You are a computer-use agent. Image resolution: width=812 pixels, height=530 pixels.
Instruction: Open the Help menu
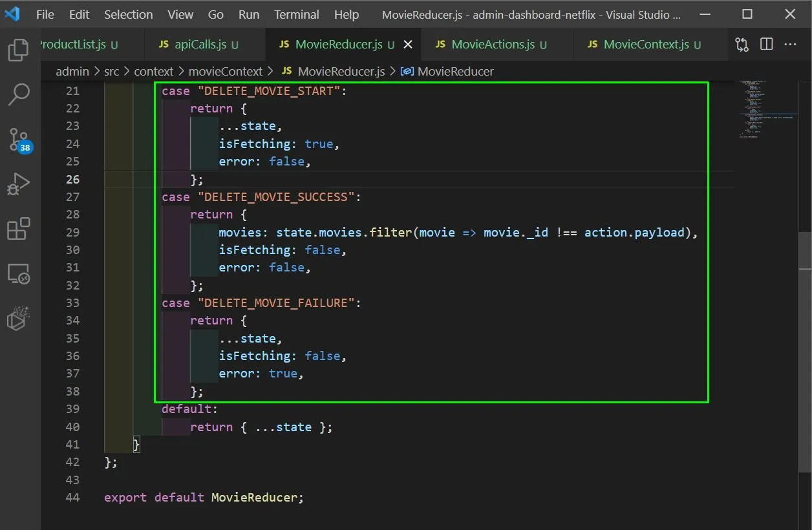(x=347, y=14)
